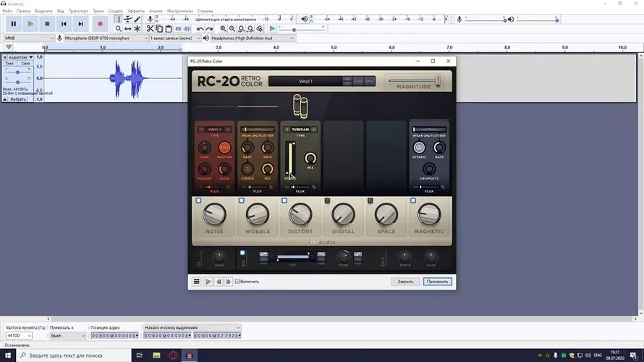Enable the SPACE module checkbox
The image size is (644, 362).
pos(370,201)
